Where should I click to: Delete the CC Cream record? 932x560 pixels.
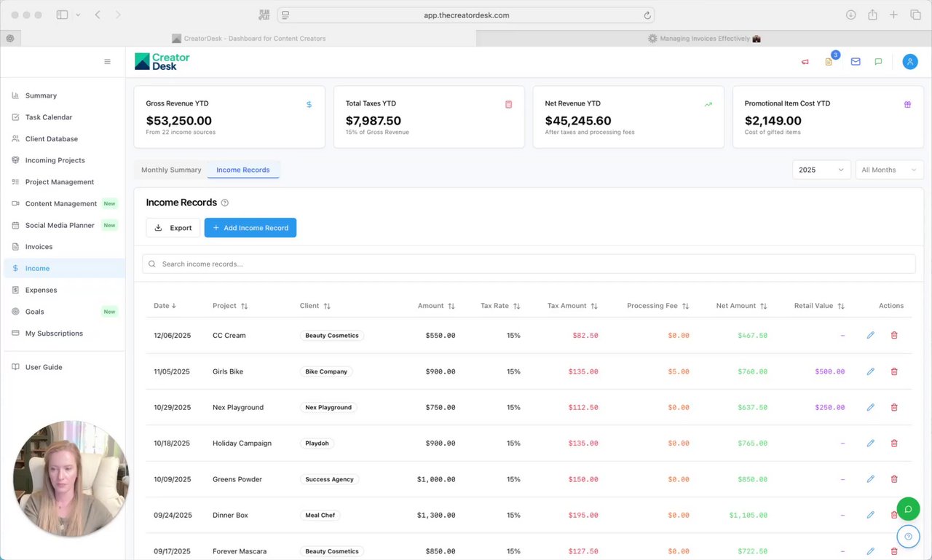tap(894, 336)
